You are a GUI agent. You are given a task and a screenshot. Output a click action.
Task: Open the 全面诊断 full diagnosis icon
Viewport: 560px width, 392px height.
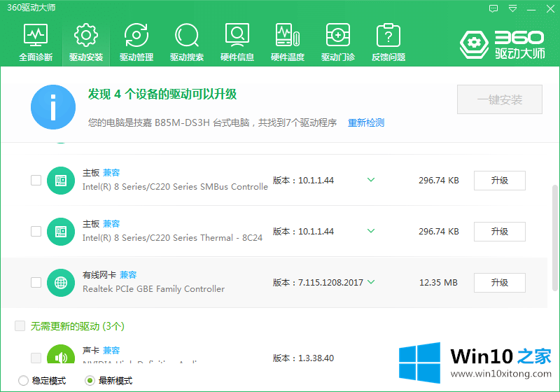coord(36,35)
